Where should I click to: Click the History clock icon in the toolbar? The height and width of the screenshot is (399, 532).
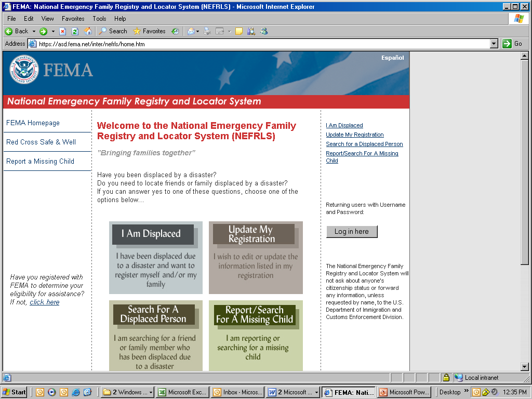(x=175, y=31)
